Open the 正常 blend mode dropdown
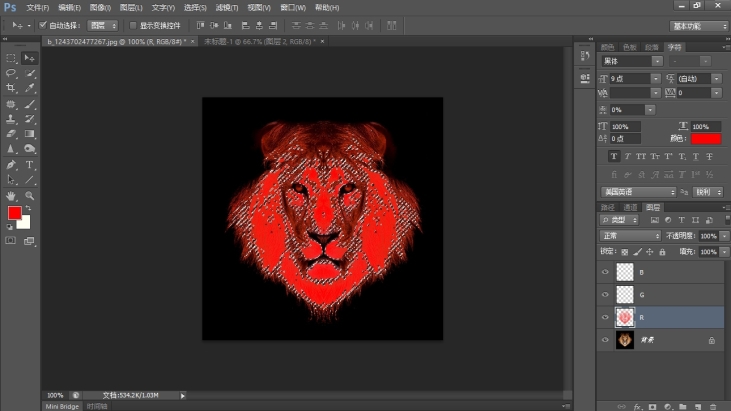This screenshot has height=411, width=731. 631,236
